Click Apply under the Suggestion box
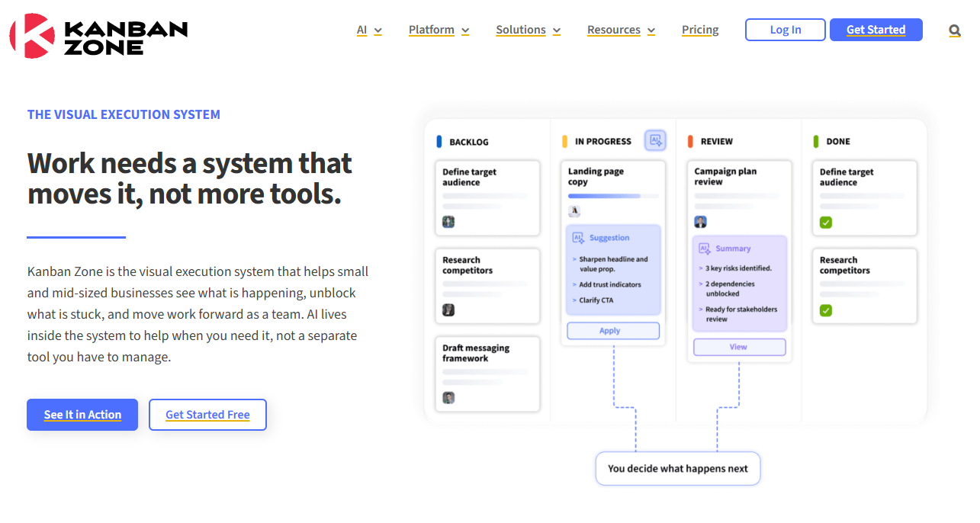 tap(613, 331)
